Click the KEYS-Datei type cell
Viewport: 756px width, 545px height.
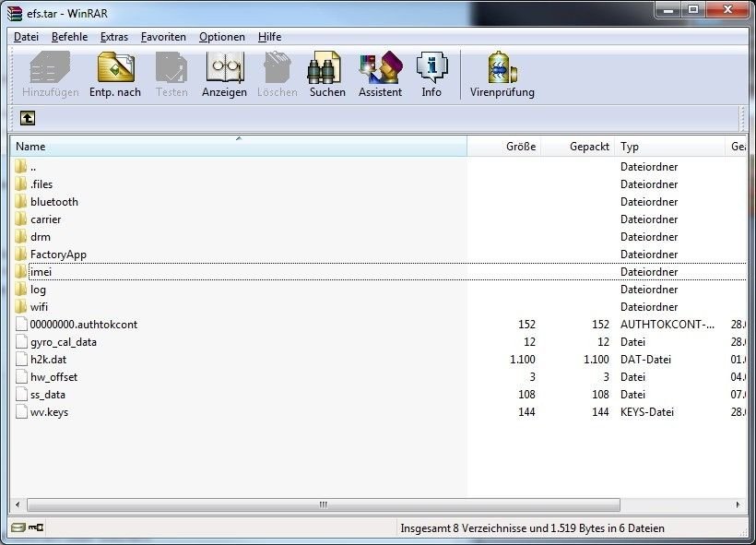pos(647,412)
